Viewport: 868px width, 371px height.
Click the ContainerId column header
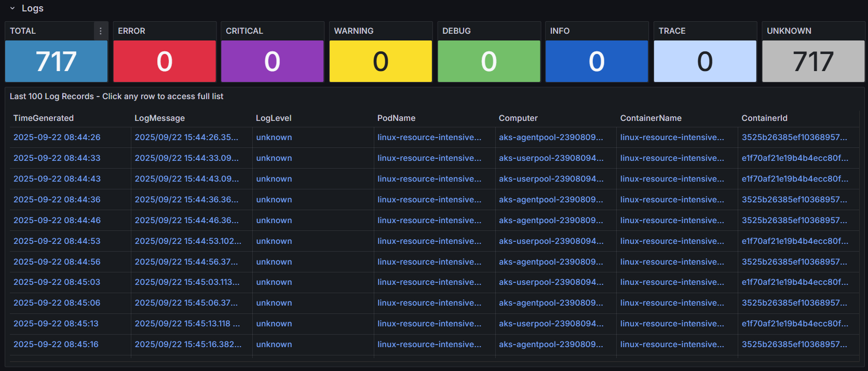764,118
